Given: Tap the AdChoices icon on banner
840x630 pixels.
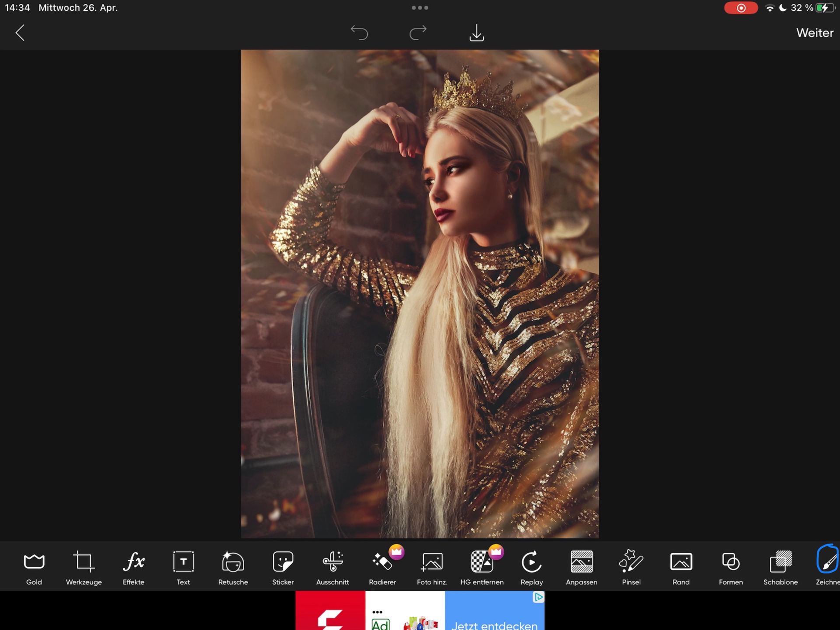Looking at the screenshot, I should 539,597.
